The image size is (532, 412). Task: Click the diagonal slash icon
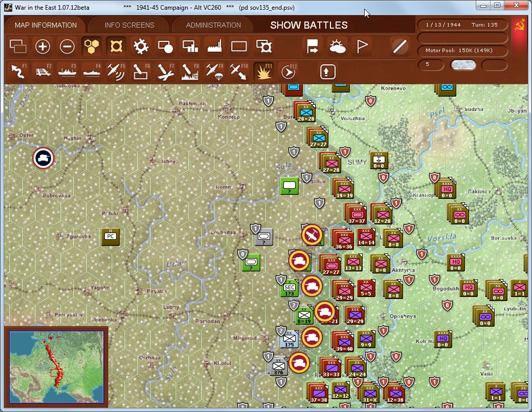[400, 47]
